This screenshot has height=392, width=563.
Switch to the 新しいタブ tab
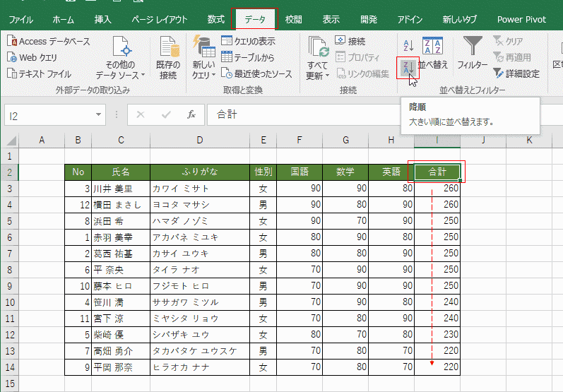click(459, 19)
